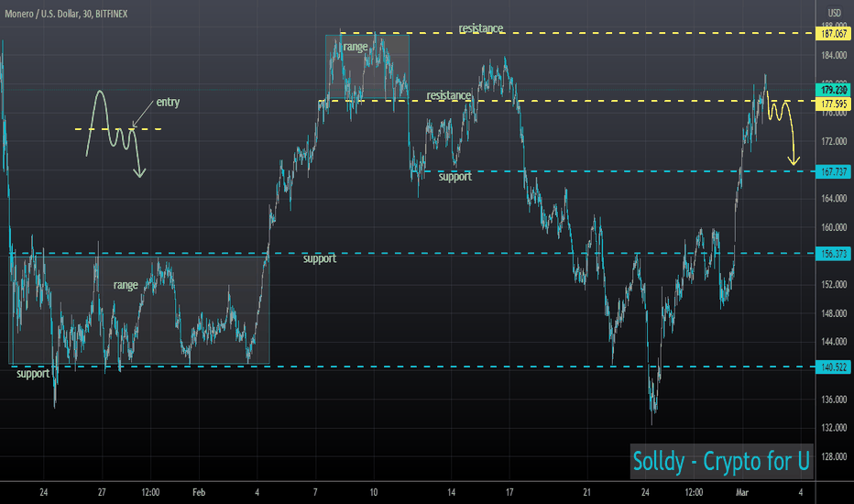
Task: Click the 7 date label on time axis
Action: (315, 493)
